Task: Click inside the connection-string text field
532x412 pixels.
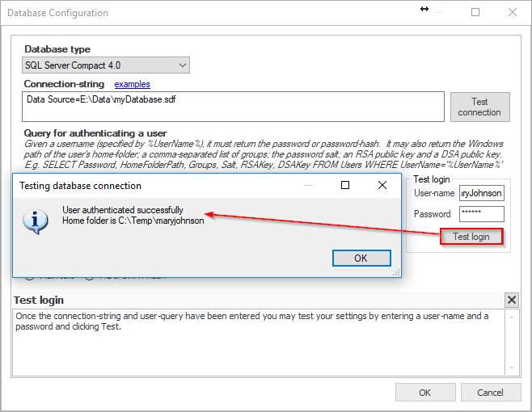Action: click(x=234, y=106)
